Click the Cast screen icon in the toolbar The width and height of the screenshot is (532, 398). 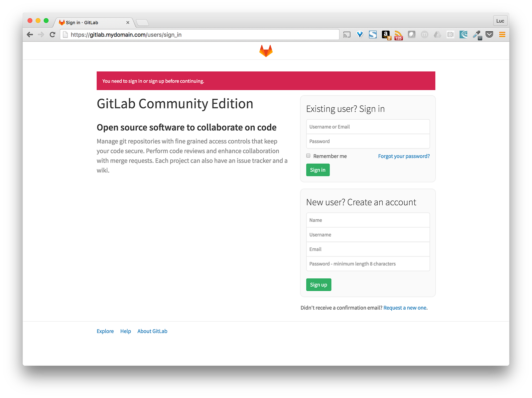pos(347,35)
